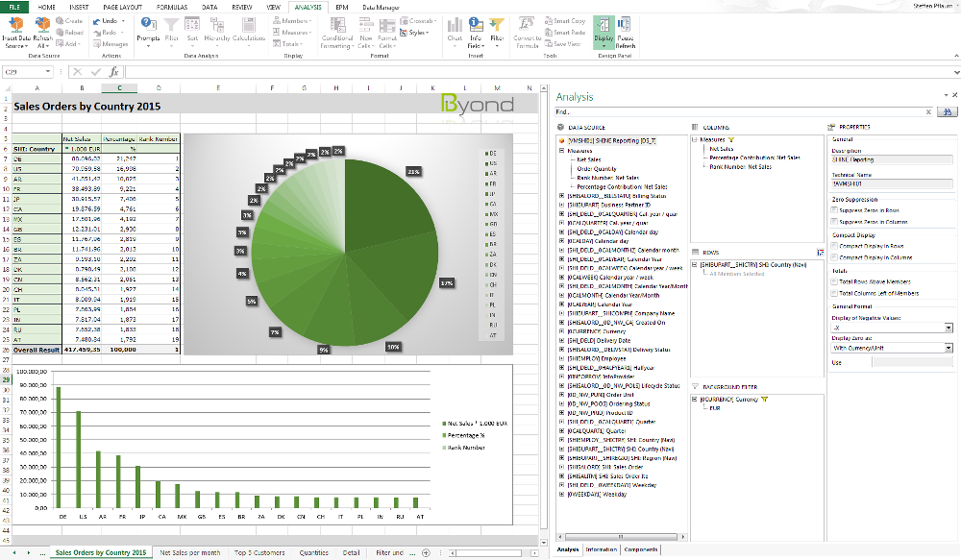Screen dimensions: 961x560
Task: Click the Refresh All icon
Action: pos(43,25)
